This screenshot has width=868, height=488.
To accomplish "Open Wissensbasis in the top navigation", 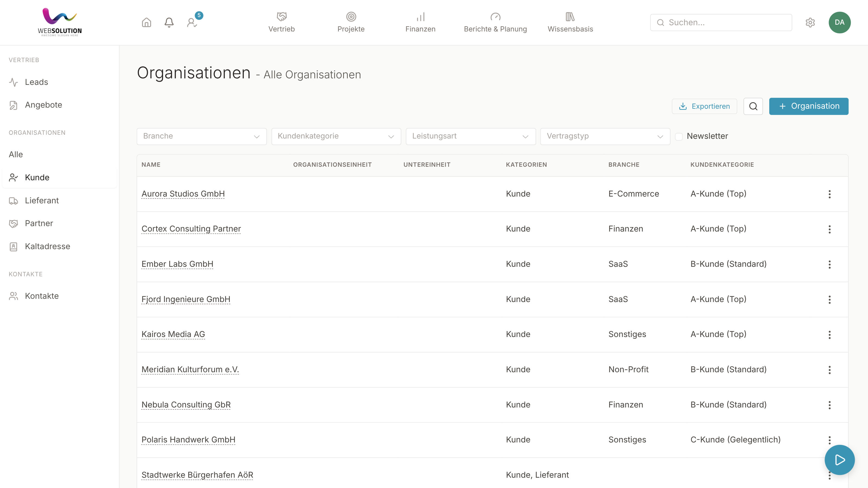I will [x=570, y=22].
